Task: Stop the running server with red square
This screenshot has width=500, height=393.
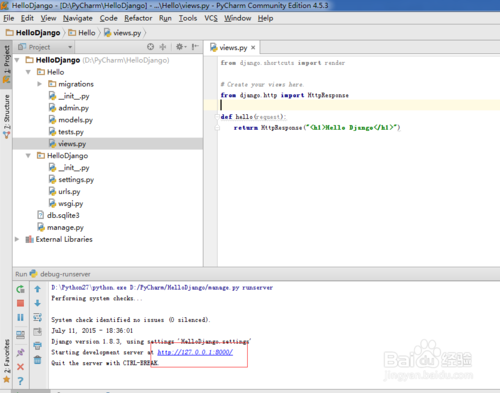Action: tap(20, 303)
